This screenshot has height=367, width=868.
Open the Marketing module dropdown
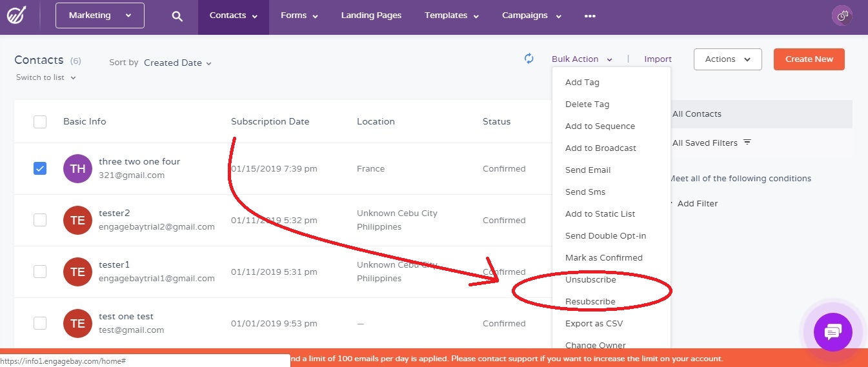(x=100, y=15)
